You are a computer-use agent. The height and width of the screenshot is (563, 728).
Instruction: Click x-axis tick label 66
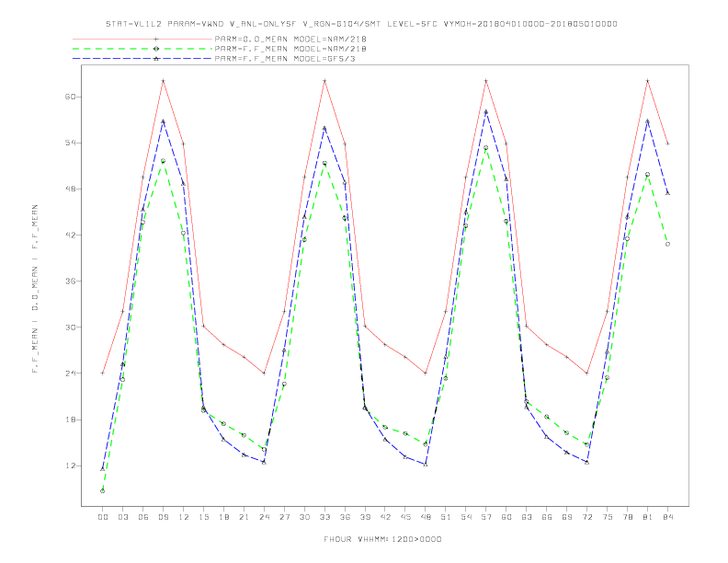547,517
